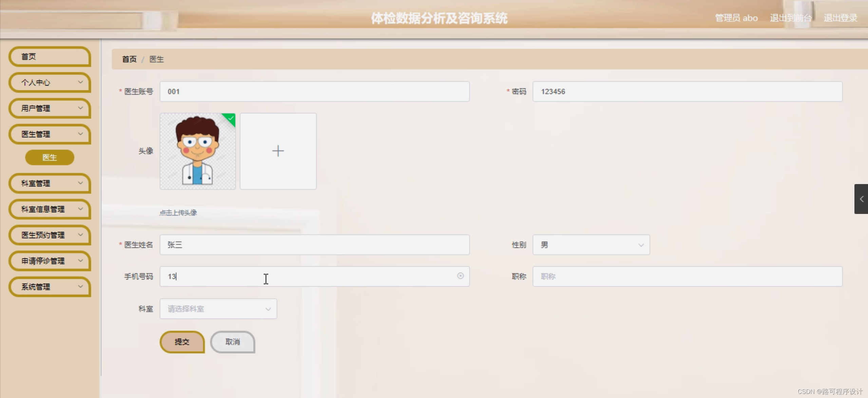Viewport: 868px width, 398px height.
Task: Click 退出登录 logout link
Action: click(840, 18)
